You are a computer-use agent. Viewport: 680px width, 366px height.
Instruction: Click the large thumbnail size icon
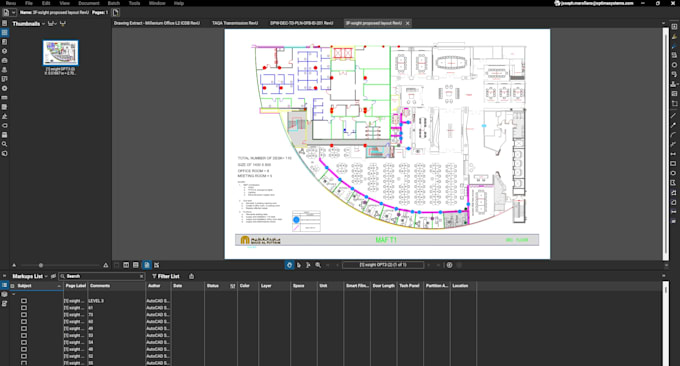[x=106, y=265]
